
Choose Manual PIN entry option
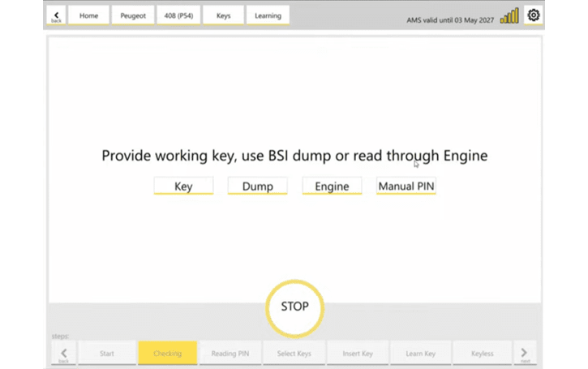click(406, 187)
